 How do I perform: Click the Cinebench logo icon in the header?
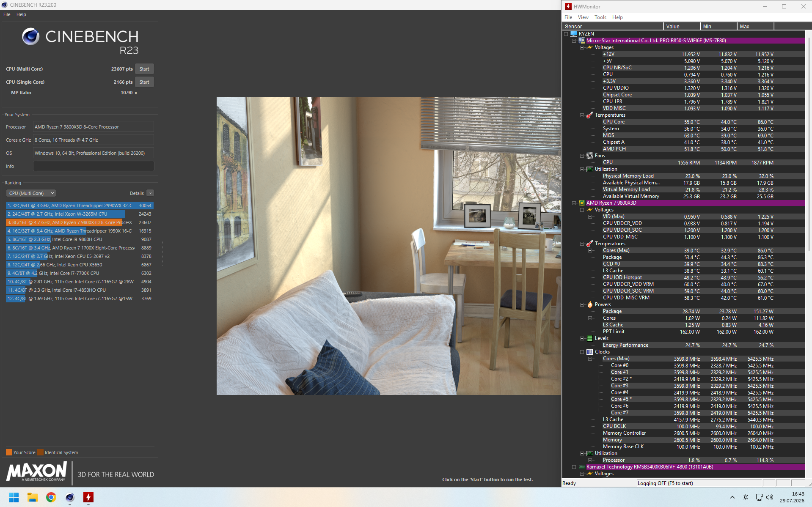[x=31, y=37]
